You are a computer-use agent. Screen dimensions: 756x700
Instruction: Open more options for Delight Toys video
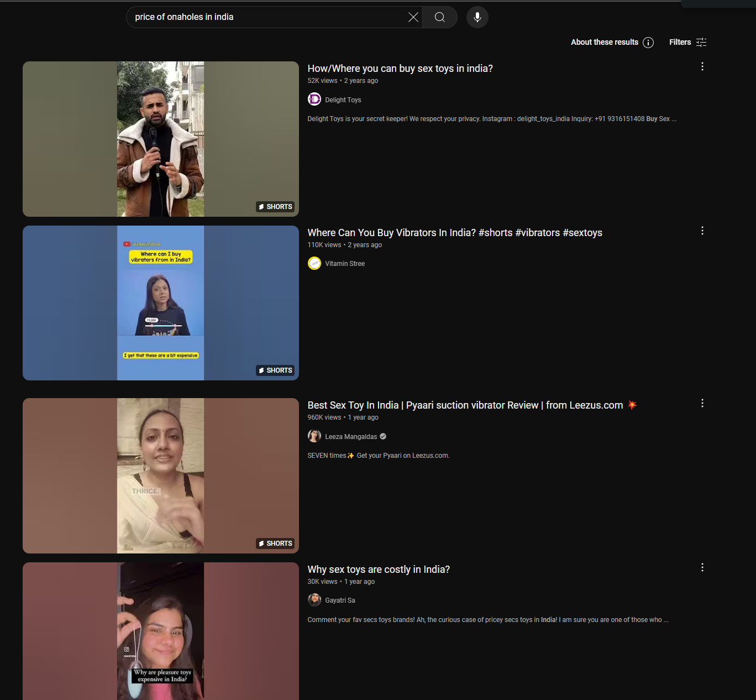pyautogui.click(x=702, y=66)
